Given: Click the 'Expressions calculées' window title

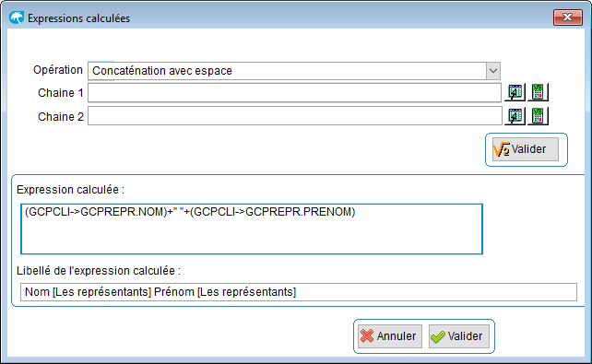Looking at the screenshot, I should point(79,18).
